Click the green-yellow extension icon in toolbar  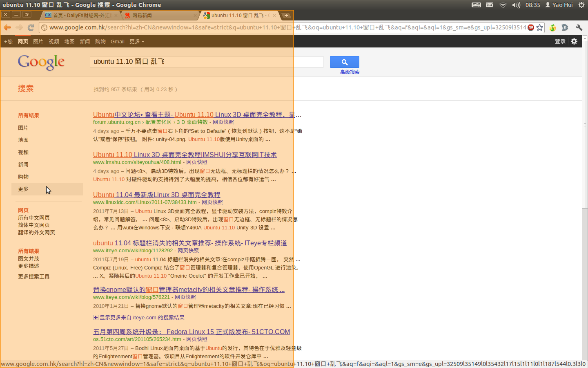coord(552,27)
